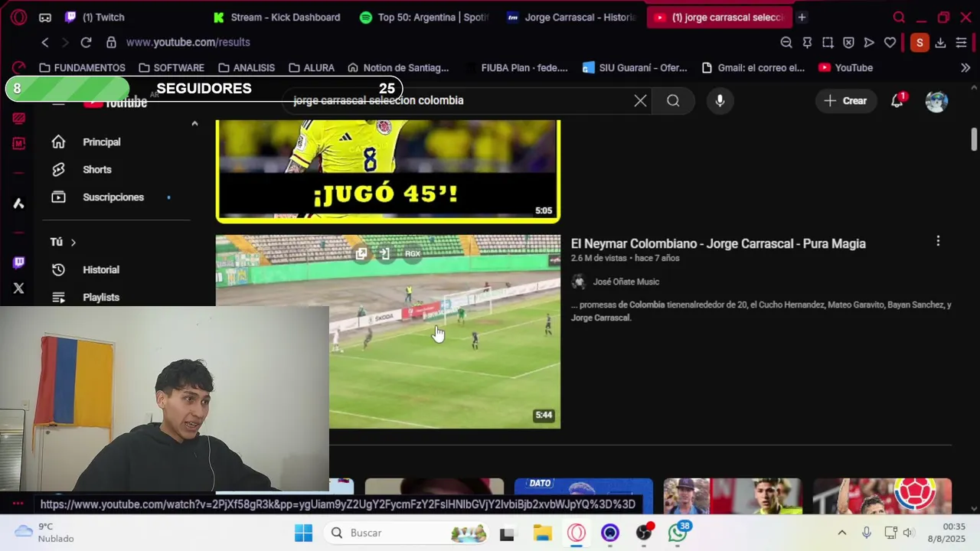Clear the YouTube search text
Screen dimensions: 980x551
[640, 100]
